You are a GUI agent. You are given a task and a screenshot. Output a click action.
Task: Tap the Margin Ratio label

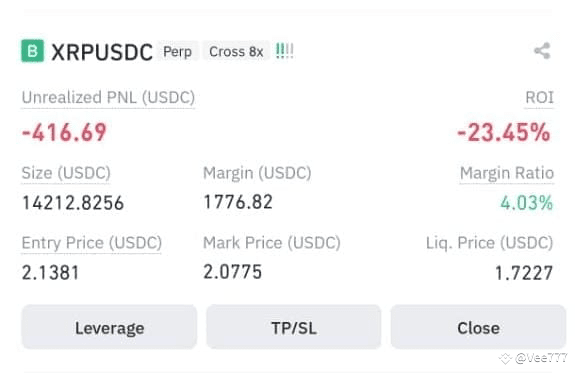[x=507, y=173]
